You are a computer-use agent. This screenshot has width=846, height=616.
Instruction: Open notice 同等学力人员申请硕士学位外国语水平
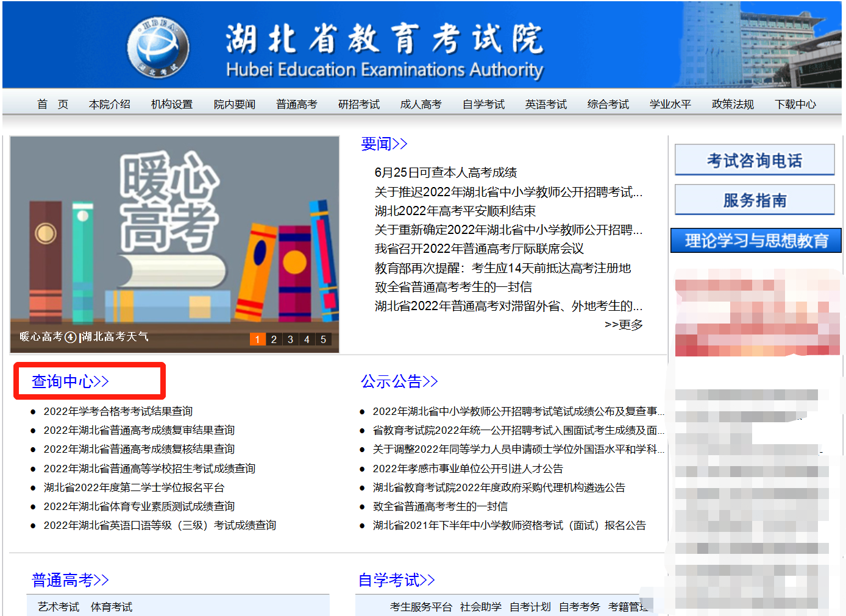click(x=519, y=449)
